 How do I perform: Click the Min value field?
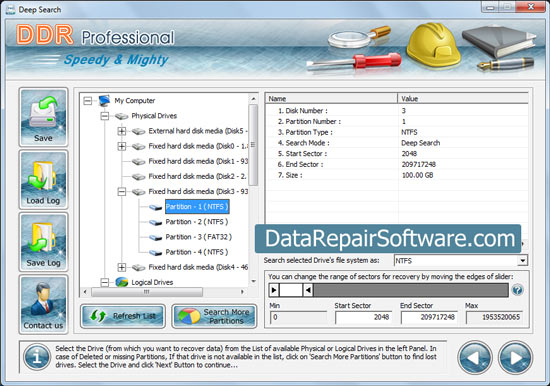(x=299, y=317)
